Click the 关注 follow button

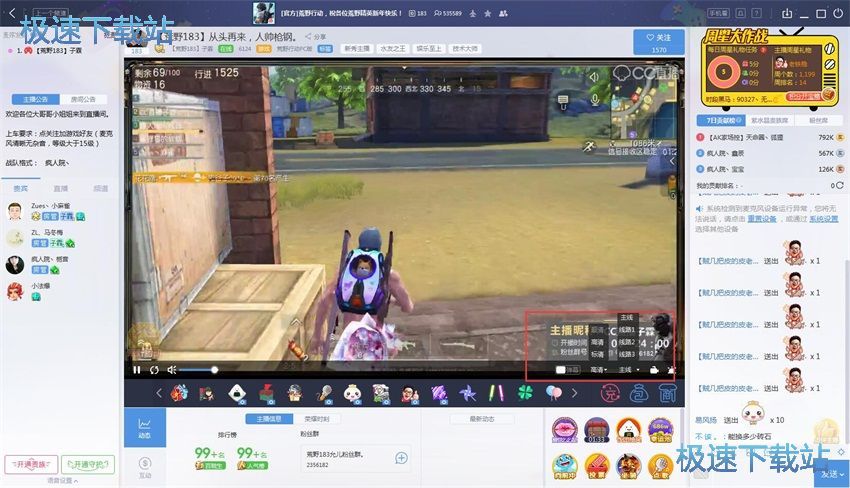click(659, 42)
